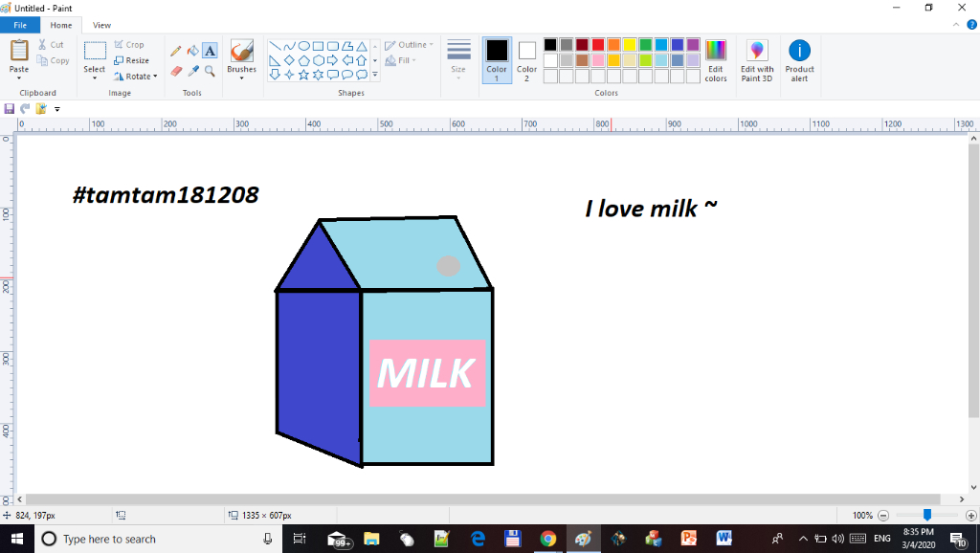Open the Rotate dropdown
This screenshot has width=980, height=553.
[136, 77]
